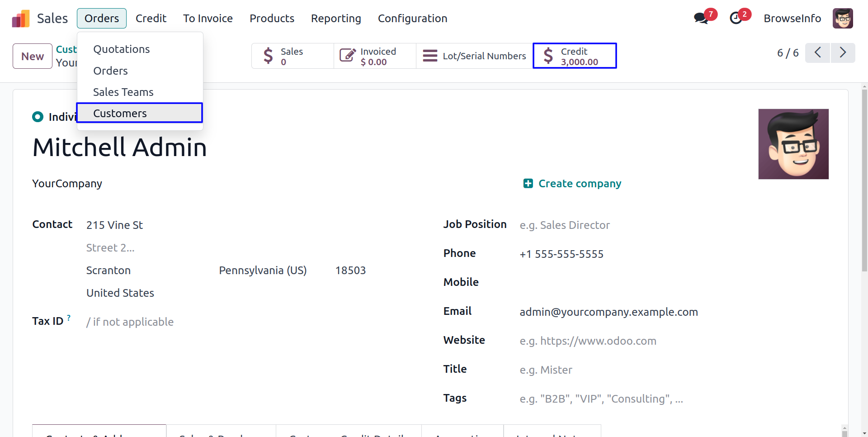Expand the Reporting menu
The width and height of the screenshot is (868, 437).
pos(336,19)
